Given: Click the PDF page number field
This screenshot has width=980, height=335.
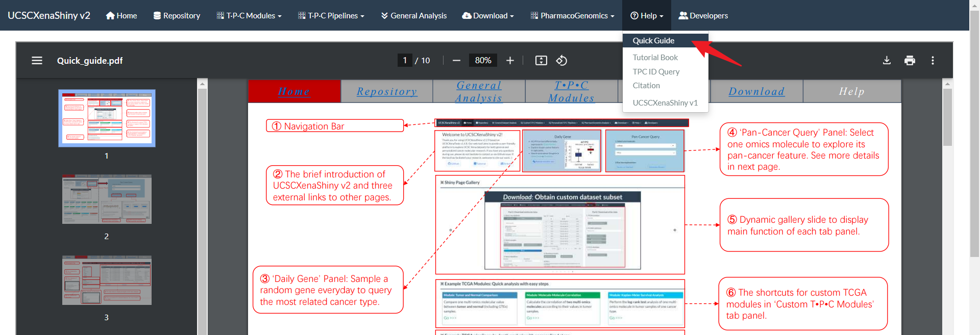Looking at the screenshot, I should click(x=405, y=61).
